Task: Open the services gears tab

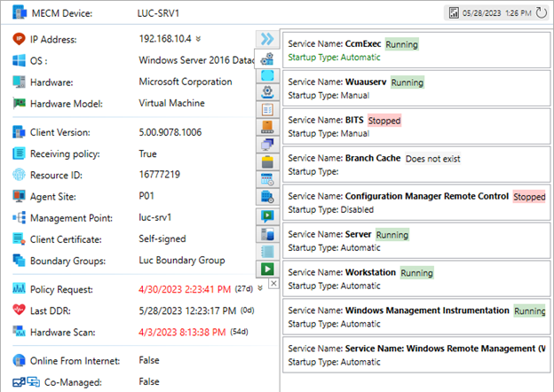Action: pyautogui.click(x=267, y=59)
